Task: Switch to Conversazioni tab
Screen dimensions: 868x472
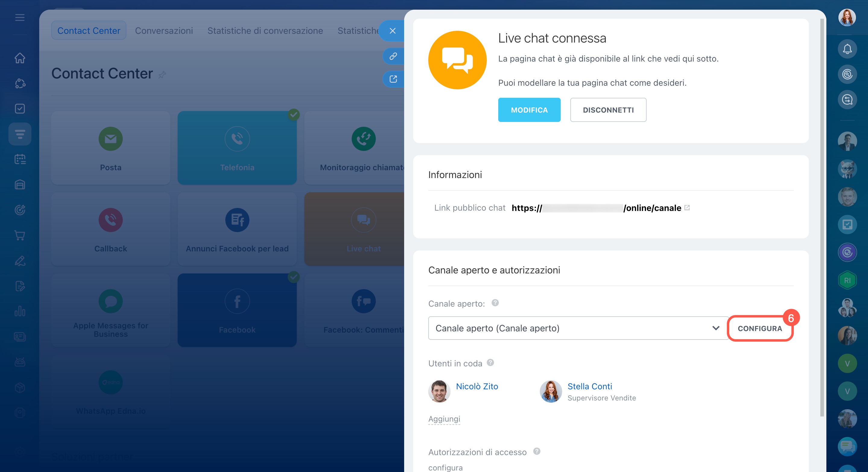Action: 164,31
